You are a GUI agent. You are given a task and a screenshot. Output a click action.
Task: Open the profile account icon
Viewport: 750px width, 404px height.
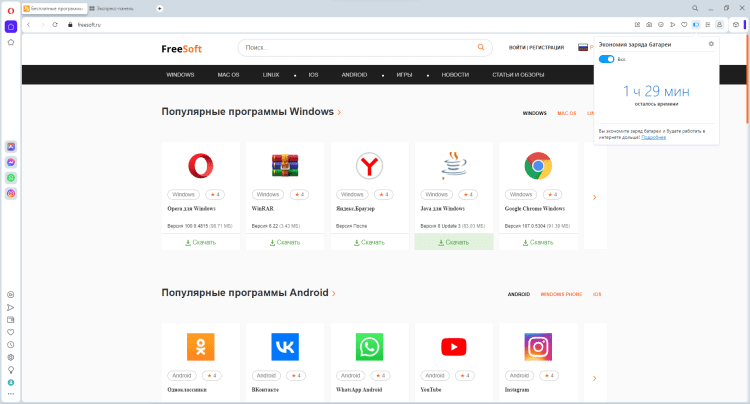(719, 25)
